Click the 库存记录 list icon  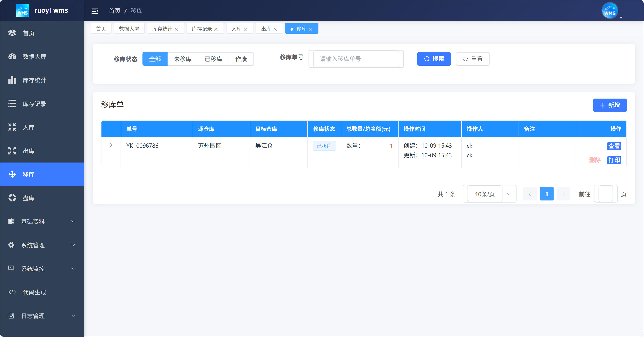pos(12,104)
